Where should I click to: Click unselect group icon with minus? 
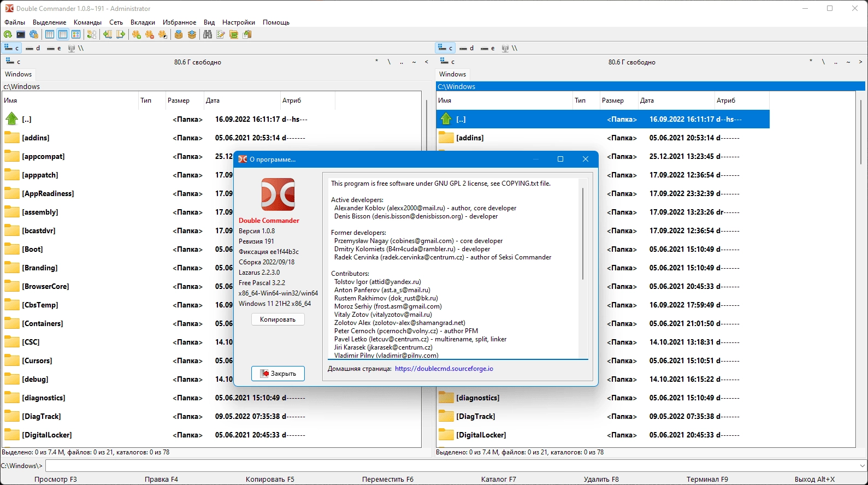[x=150, y=34]
